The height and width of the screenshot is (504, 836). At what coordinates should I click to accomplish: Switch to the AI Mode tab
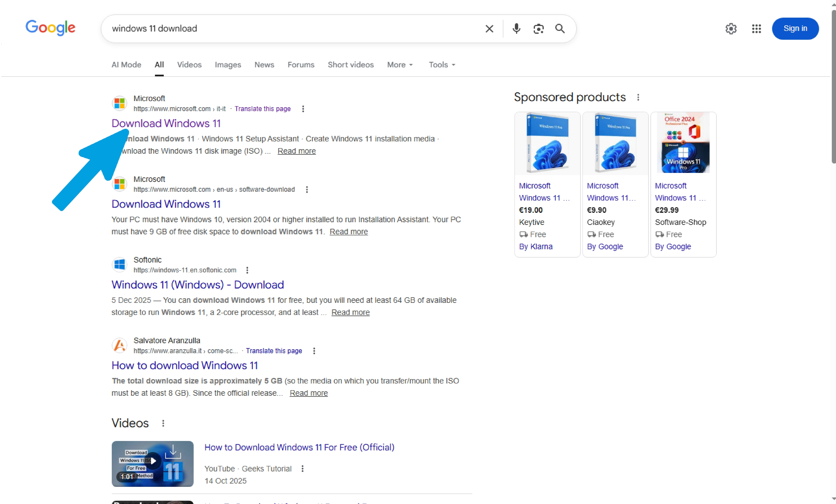(x=126, y=65)
